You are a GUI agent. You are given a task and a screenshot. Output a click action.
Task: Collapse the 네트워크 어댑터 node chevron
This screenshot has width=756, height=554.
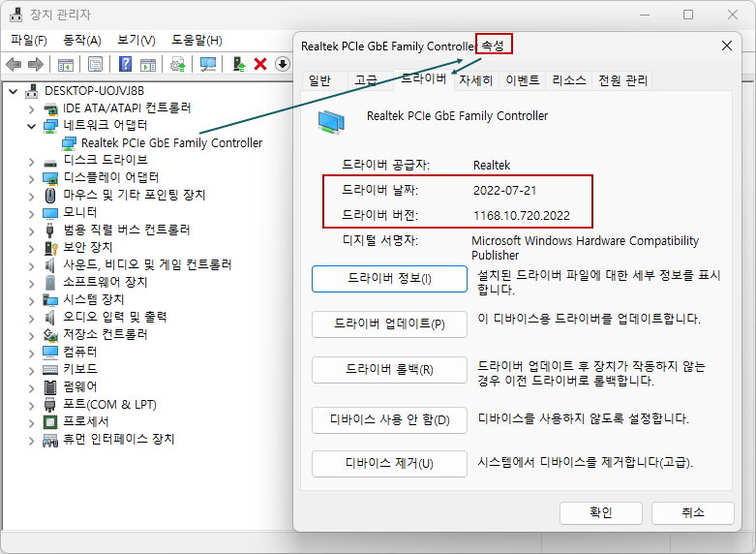click(x=32, y=126)
